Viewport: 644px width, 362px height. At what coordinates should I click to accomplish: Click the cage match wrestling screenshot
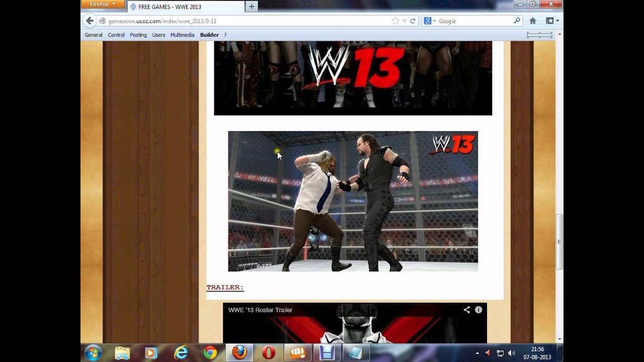[353, 201]
